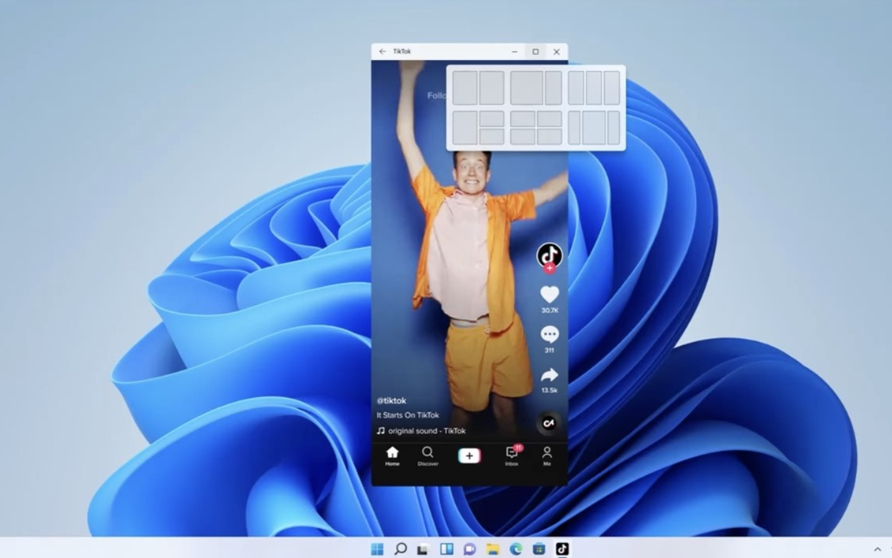
Task: Open the Windows Start menu
Action: click(x=377, y=549)
